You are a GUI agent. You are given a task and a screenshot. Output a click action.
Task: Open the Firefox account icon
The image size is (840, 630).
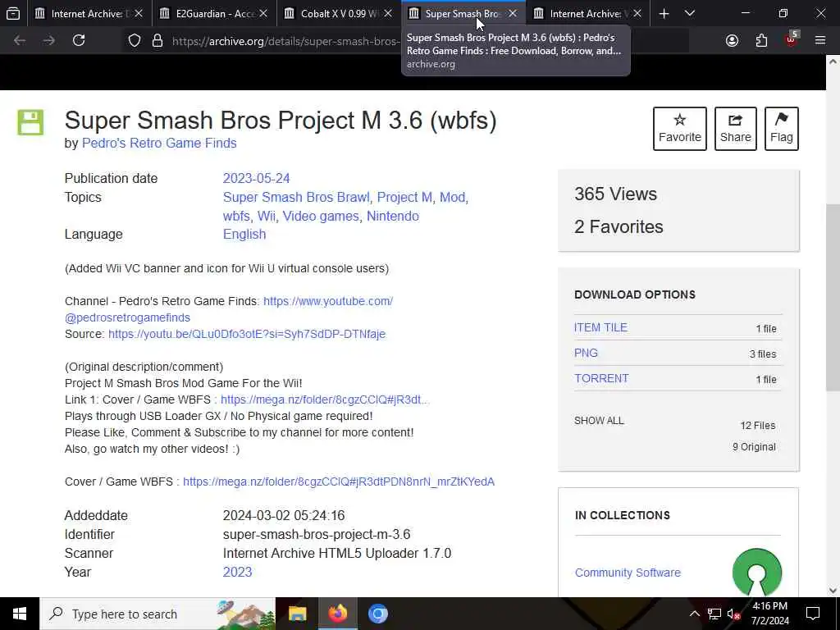point(732,41)
